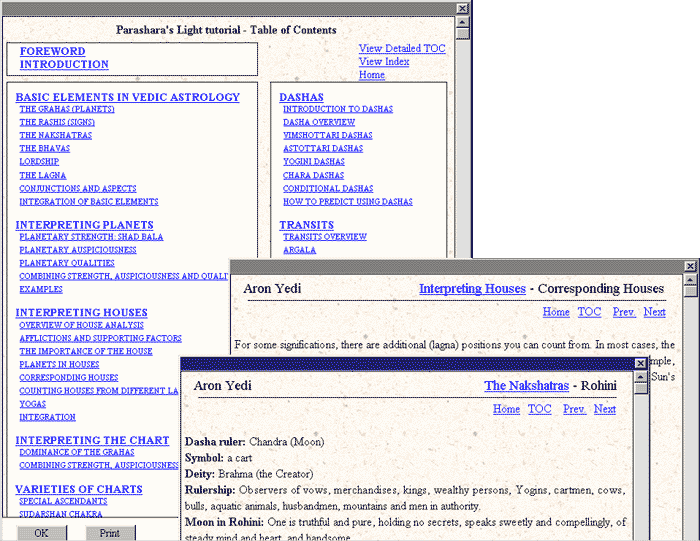
Task: Open The Bhavas chapter
Action: pyautogui.click(x=45, y=148)
